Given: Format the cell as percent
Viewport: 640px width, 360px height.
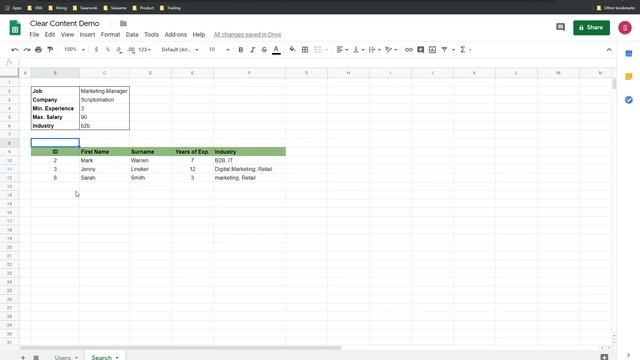Looking at the screenshot, I should click(108, 50).
